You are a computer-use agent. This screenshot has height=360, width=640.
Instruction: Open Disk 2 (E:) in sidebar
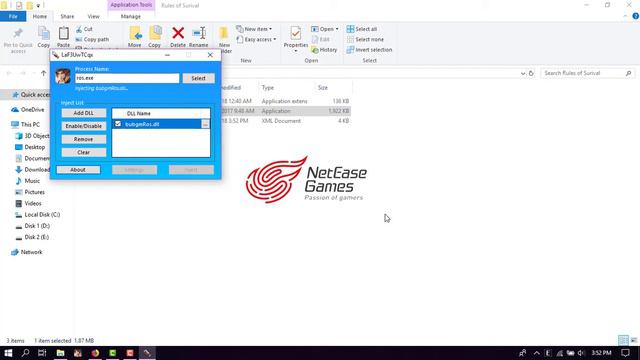click(x=32, y=237)
